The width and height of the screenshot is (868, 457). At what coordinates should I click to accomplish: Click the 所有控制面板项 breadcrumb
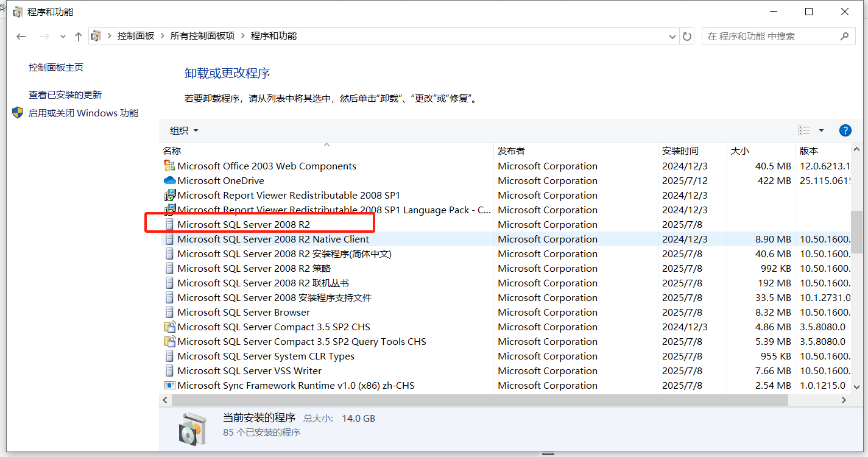pyautogui.click(x=202, y=36)
